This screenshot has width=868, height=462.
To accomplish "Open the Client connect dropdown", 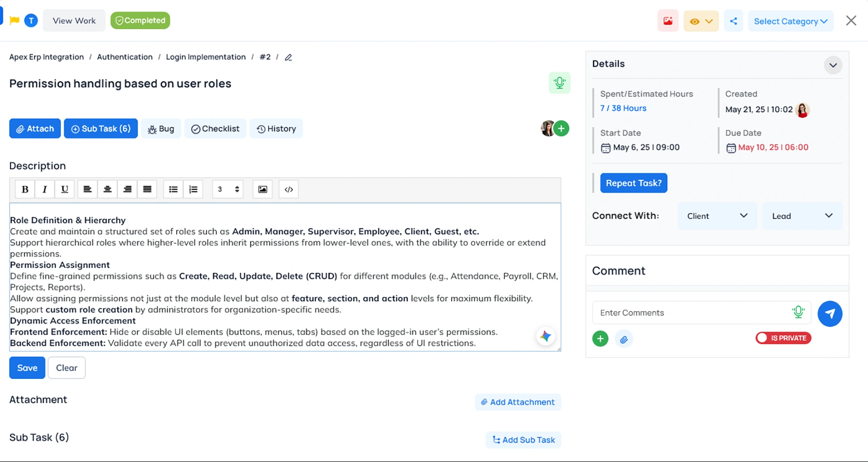I will tap(717, 216).
